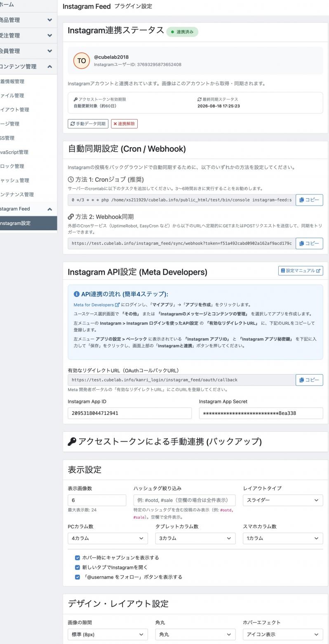Click the clock icon beside 方法 1: Cronジョブ

pyautogui.click(x=70, y=180)
